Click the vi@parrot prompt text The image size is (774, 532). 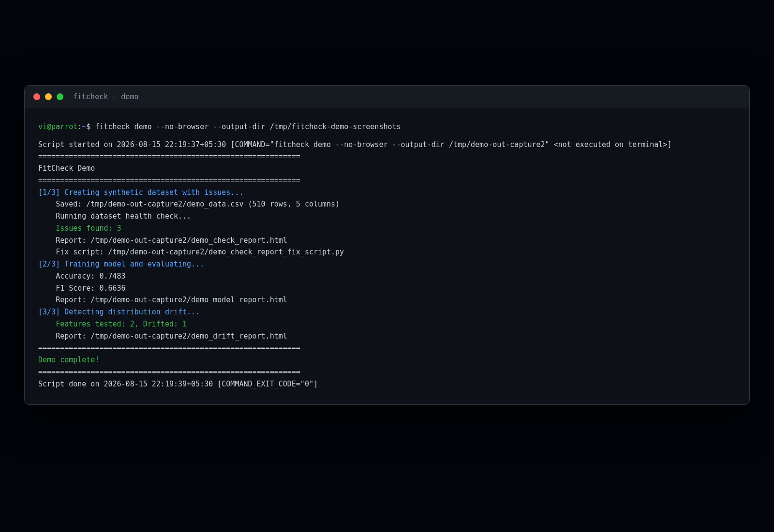[58, 127]
